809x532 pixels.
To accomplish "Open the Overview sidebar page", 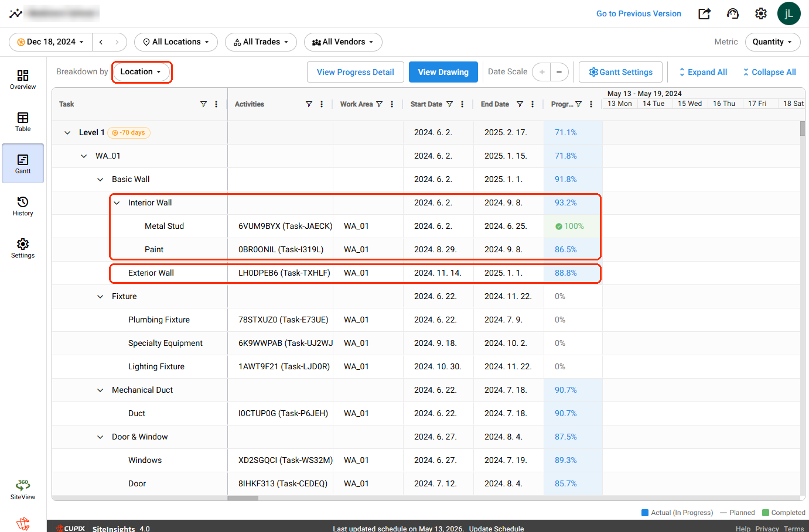I will click(23, 80).
